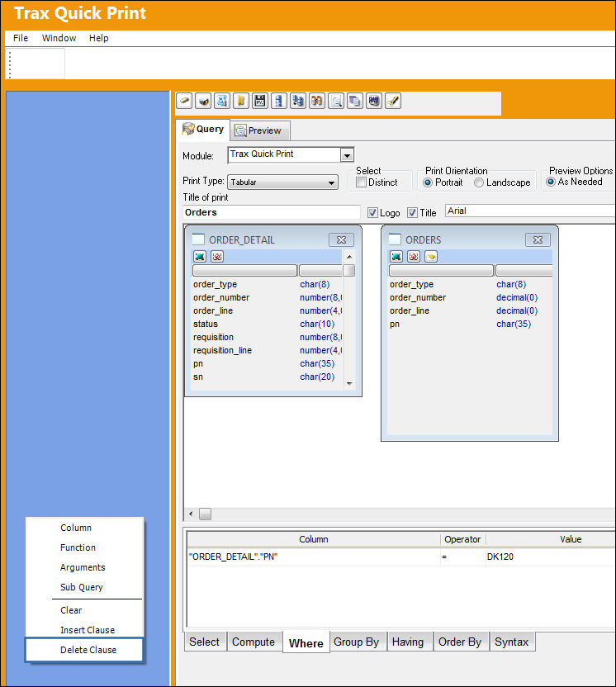Viewport: 616px width, 687px height.
Task: Click the horizontal scrollbar left arrow
Action: point(191,514)
